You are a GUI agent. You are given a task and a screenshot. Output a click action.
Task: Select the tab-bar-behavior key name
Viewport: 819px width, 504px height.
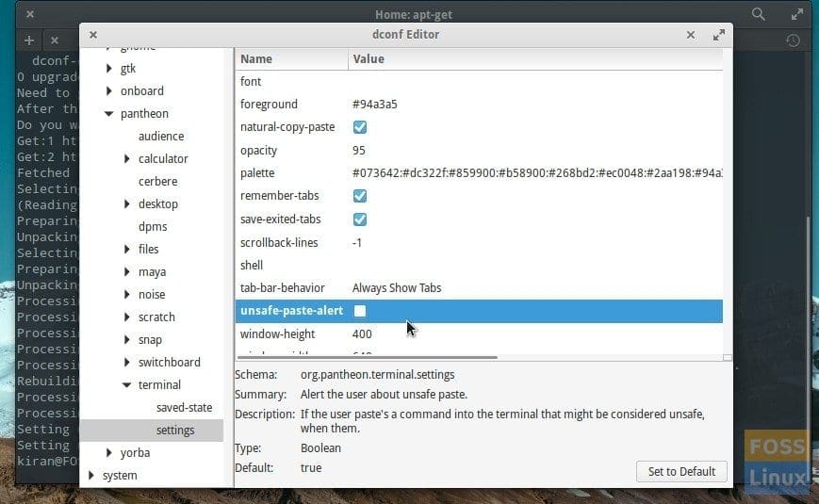pyautogui.click(x=283, y=287)
